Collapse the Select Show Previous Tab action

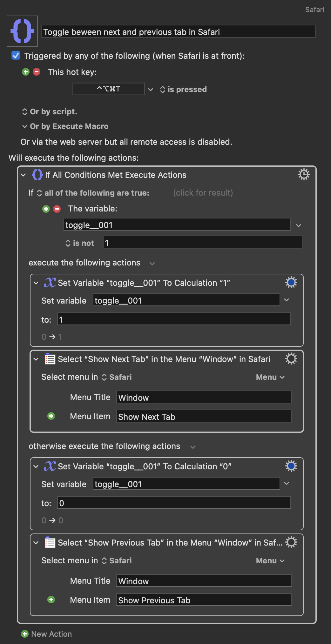click(x=36, y=543)
